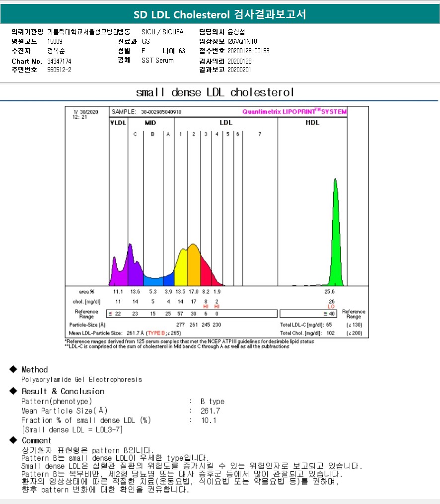Screen dimensions: 440x504
Task: Click VLDL area percent '11.1'
Action: point(118,292)
